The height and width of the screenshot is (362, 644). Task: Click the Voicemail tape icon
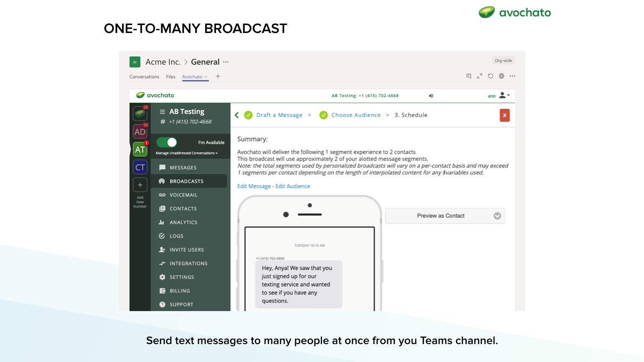tap(162, 195)
